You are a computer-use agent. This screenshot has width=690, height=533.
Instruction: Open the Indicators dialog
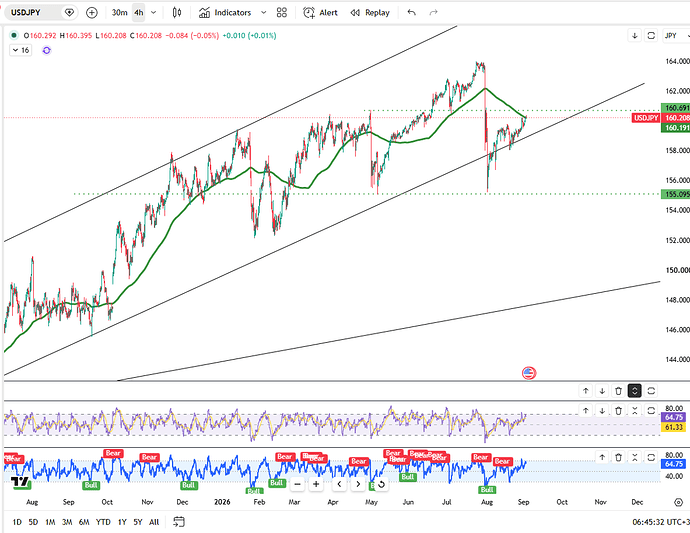coord(225,12)
